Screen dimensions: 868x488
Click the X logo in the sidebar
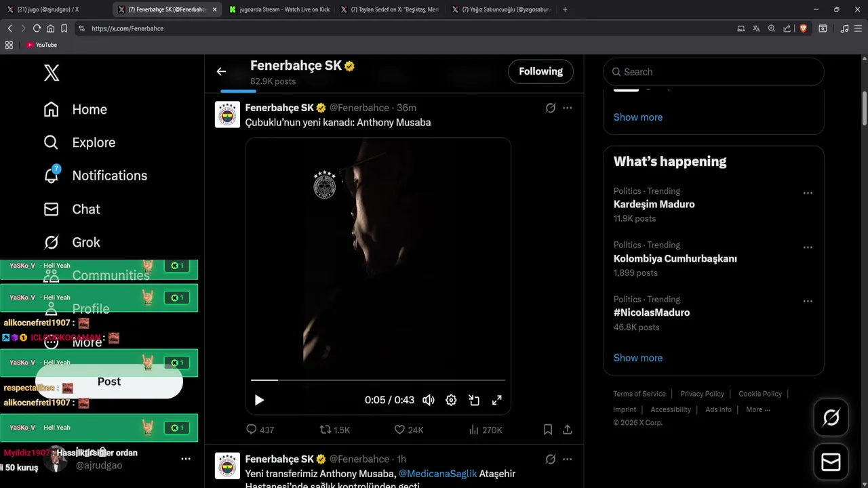pos(52,73)
